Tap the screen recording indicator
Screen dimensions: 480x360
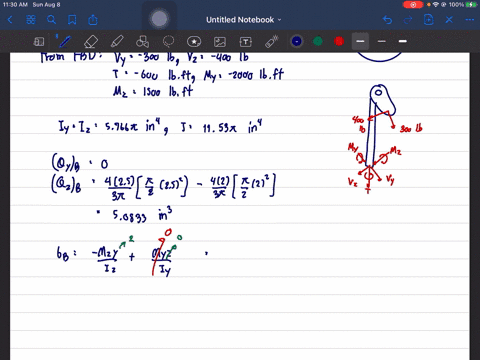pyautogui.click(x=413, y=5)
